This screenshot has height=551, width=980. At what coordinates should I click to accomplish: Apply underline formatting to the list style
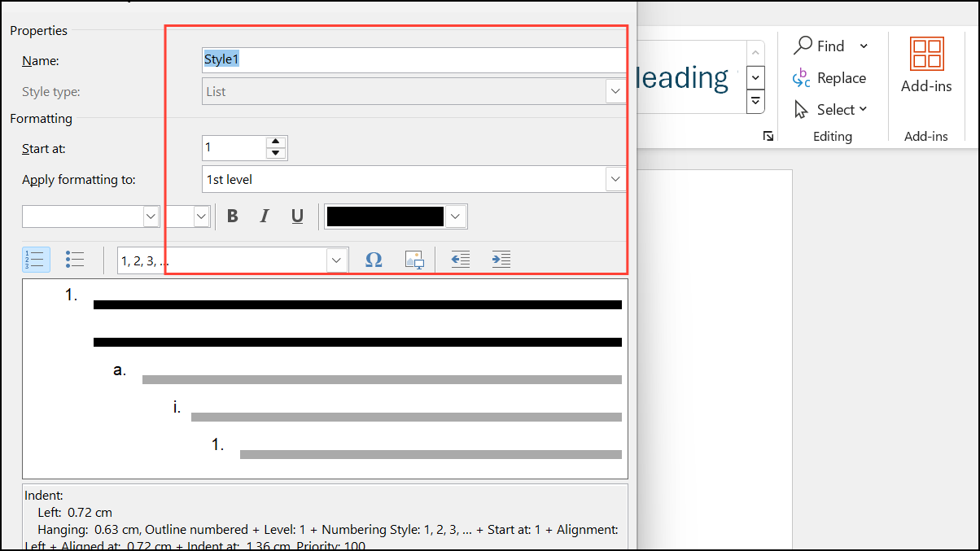(x=297, y=216)
